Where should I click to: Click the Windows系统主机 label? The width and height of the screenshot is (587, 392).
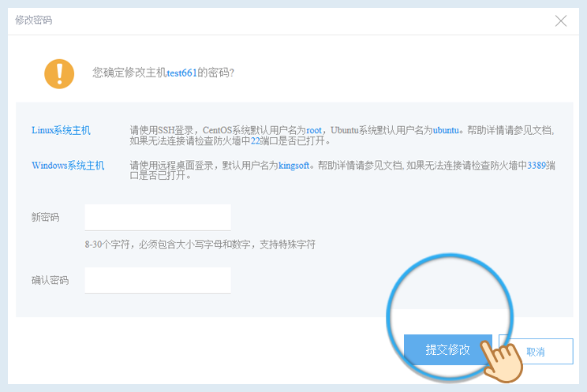[68, 165]
